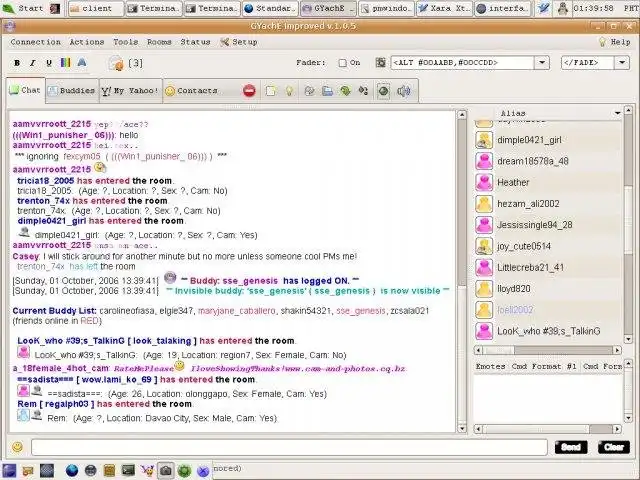Viewport: 640px width, 480px height.
Task: Switch to the Buddies tab
Action: pyautogui.click(x=72, y=91)
